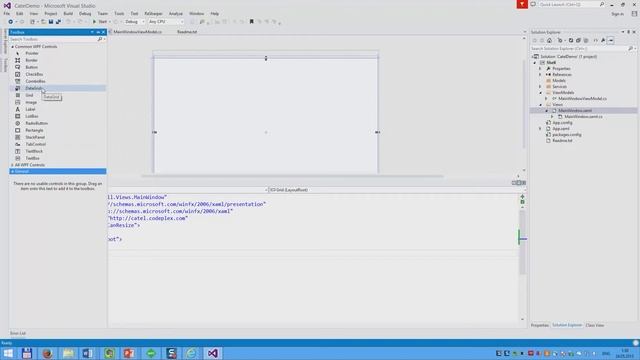Open the Build menu
This screenshot has height=360, width=640.
coord(68,13)
